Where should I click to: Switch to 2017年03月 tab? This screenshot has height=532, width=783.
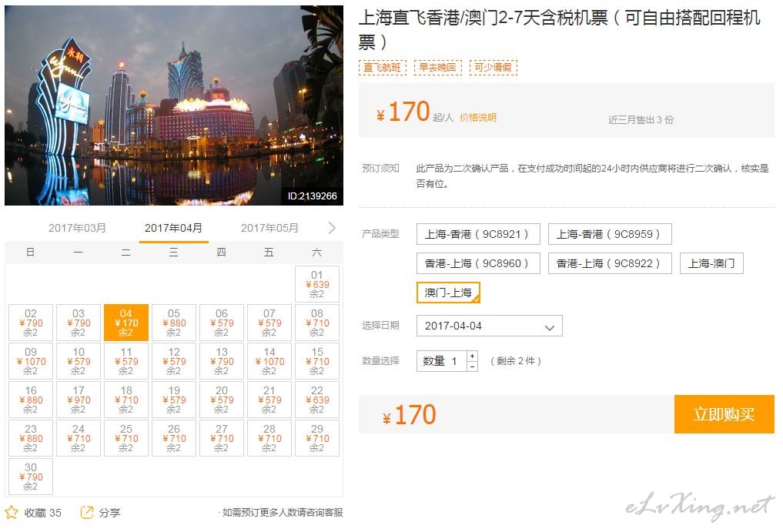tap(78, 229)
